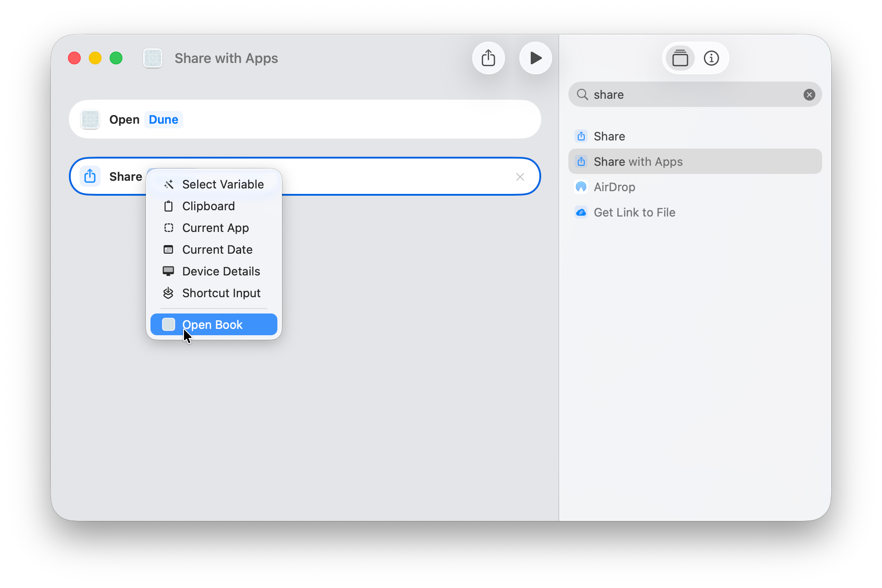
Task: Select the AirDrop action
Action: [614, 187]
